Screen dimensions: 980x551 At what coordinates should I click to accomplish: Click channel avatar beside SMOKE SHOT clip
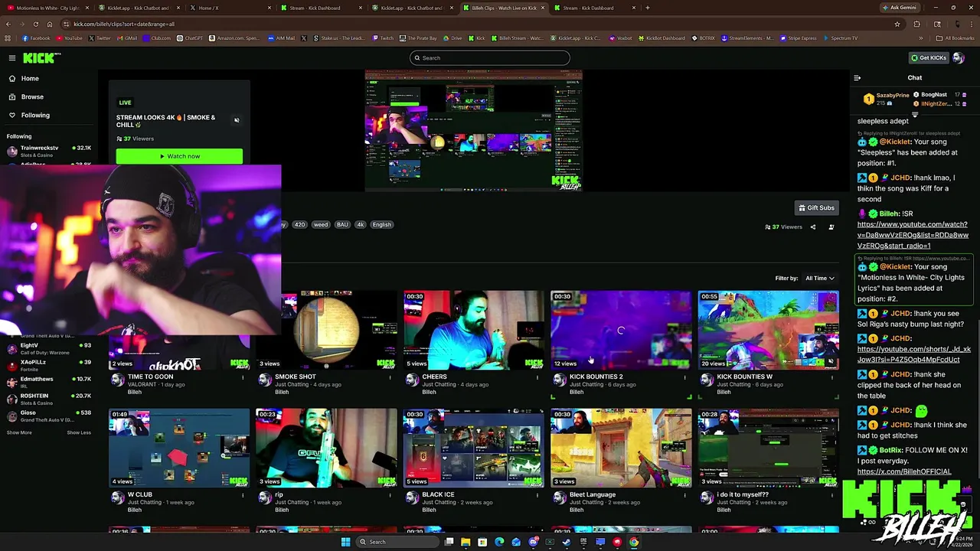(x=265, y=380)
